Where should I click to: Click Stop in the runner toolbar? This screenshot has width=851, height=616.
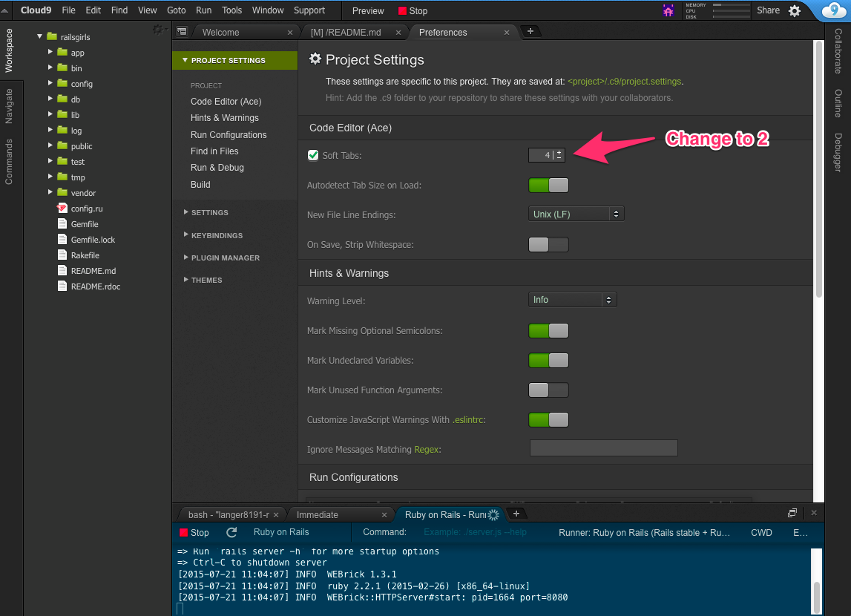pyautogui.click(x=194, y=532)
